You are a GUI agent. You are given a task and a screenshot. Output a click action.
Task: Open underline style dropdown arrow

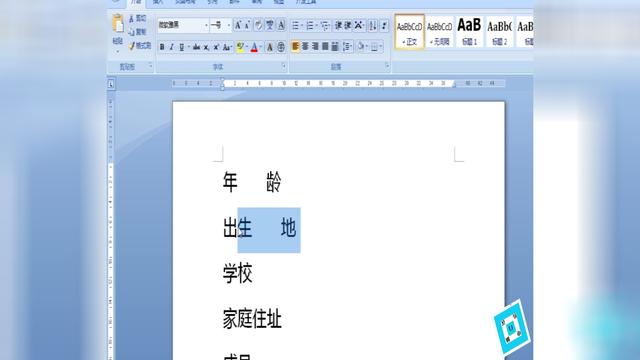tap(188, 47)
